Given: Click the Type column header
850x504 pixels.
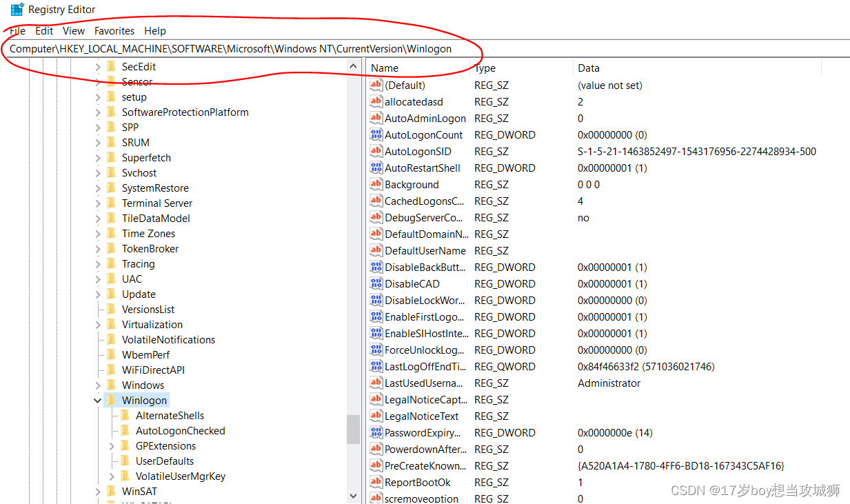Looking at the screenshot, I should (485, 68).
